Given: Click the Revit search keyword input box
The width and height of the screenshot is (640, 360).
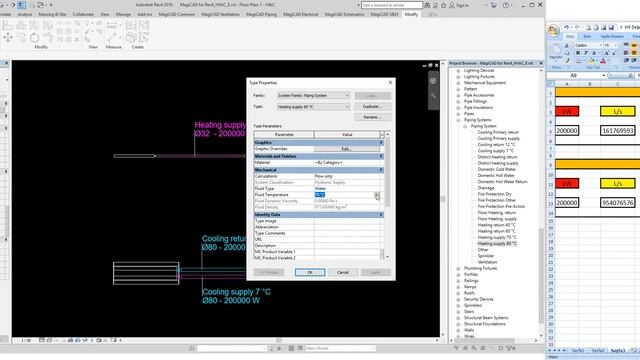Looking at the screenshot, I should pyautogui.click(x=391, y=5).
